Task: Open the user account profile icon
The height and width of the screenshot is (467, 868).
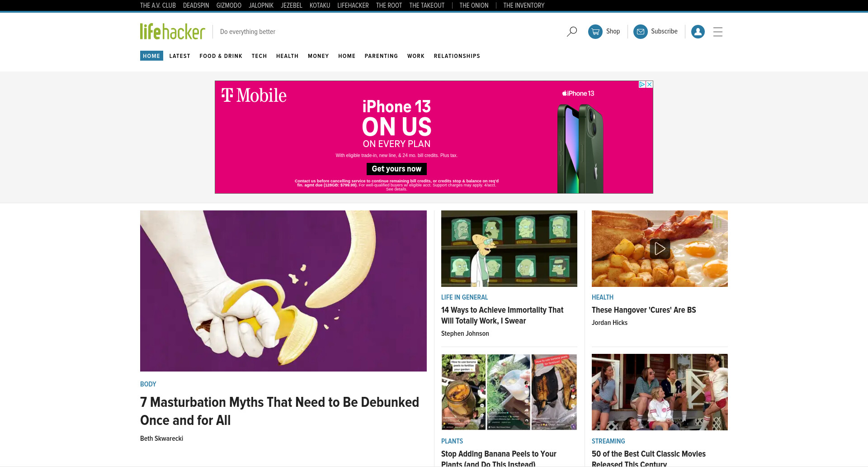Action: [x=698, y=32]
